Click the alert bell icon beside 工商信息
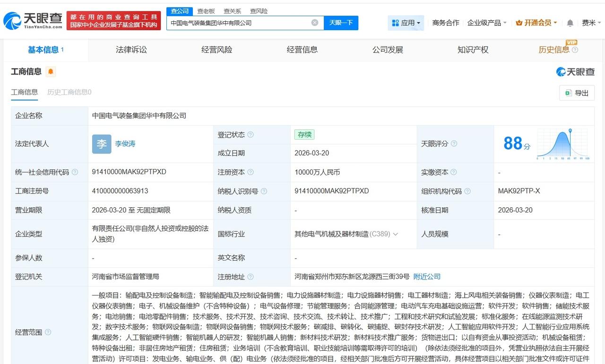Screen dimensions: 605x364 coord(50,71)
